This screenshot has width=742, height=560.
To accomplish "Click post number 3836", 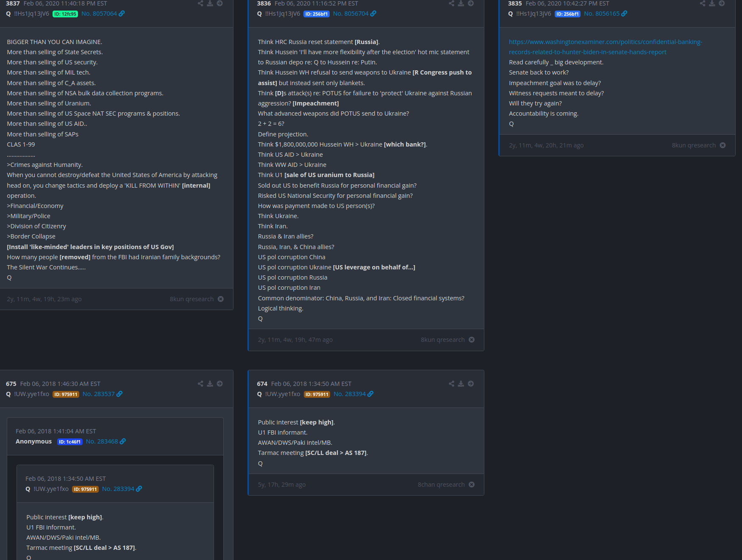I will [264, 3].
